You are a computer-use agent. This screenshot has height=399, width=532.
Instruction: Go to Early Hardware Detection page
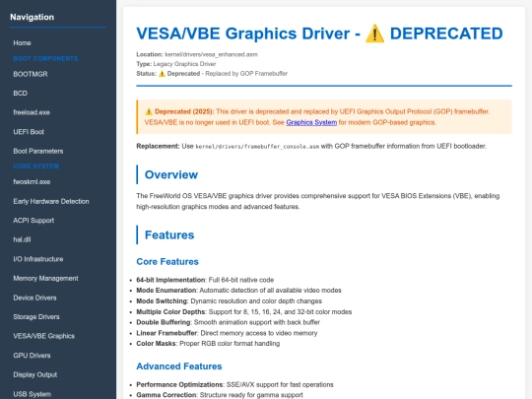(51, 202)
